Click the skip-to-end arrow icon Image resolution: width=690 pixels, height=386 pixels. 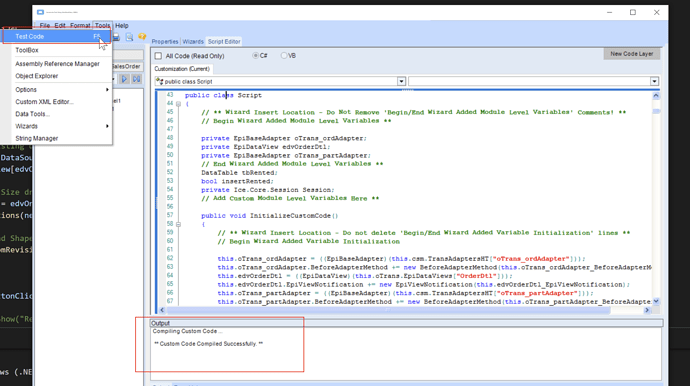click(x=137, y=79)
